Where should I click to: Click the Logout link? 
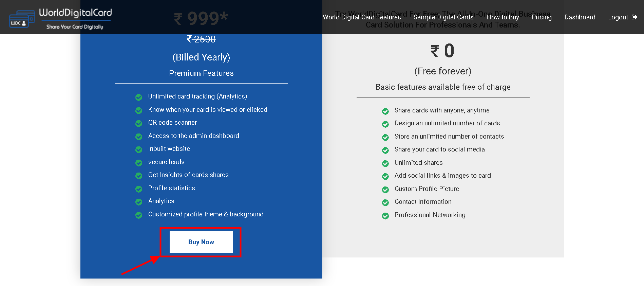(618, 17)
